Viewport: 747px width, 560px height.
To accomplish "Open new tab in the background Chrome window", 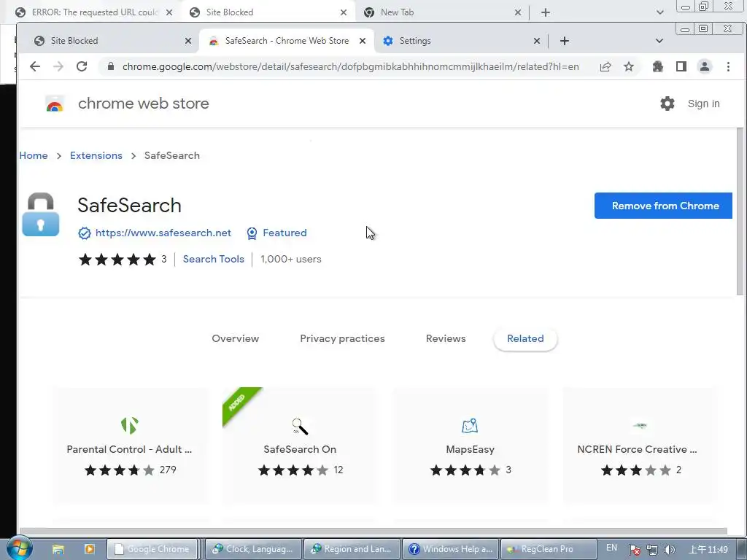I will [x=546, y=12].
